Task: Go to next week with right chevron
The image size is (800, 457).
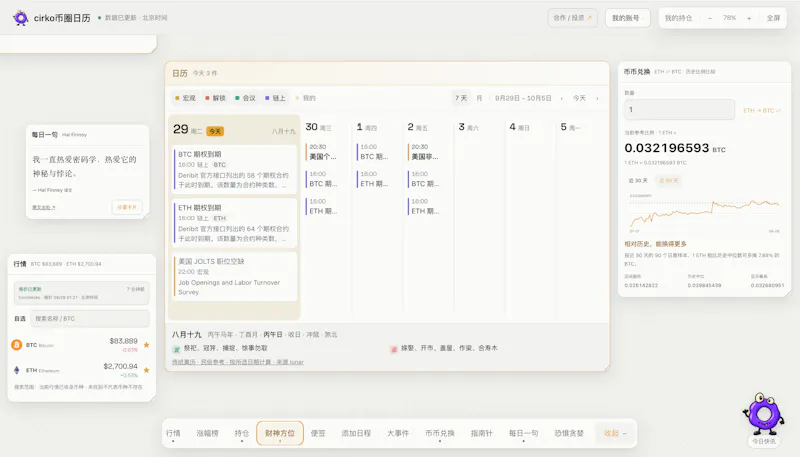Action: 597,98
